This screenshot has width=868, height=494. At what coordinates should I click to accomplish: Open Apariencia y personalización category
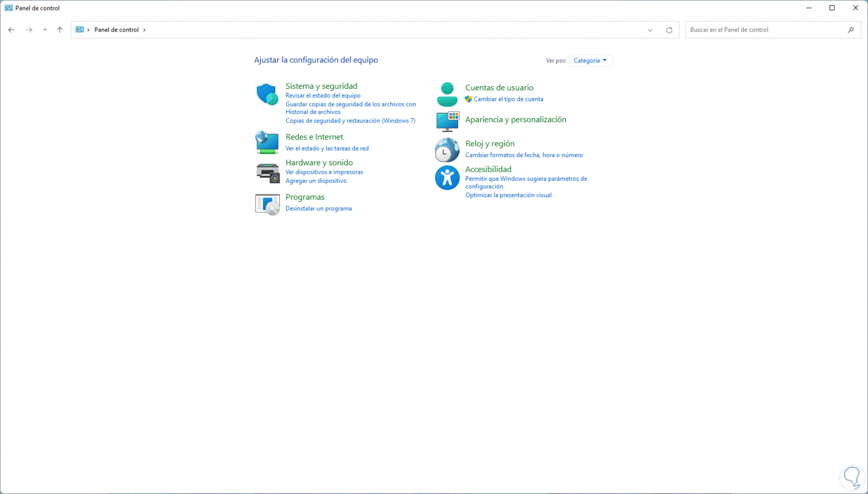pos(516,120)
